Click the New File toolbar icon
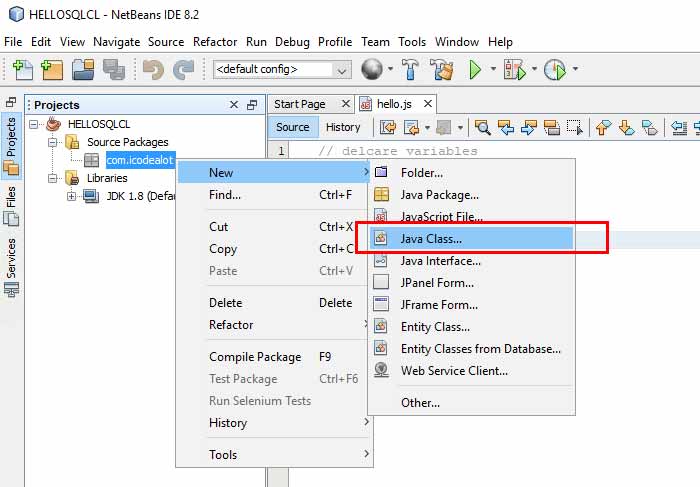The image size is (700, 487). tap(22, 70)
